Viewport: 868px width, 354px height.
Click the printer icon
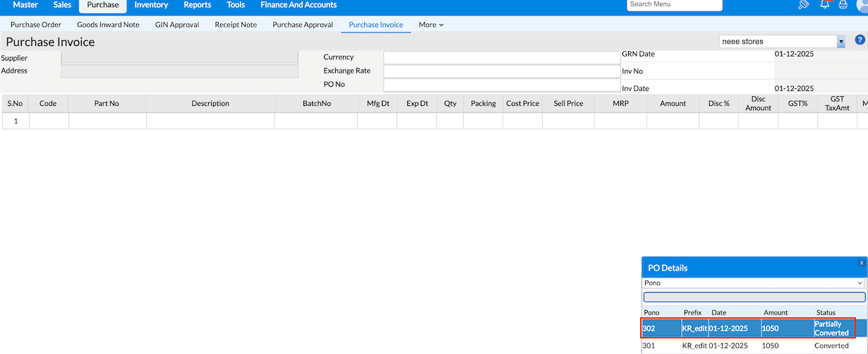coord(843,5)
